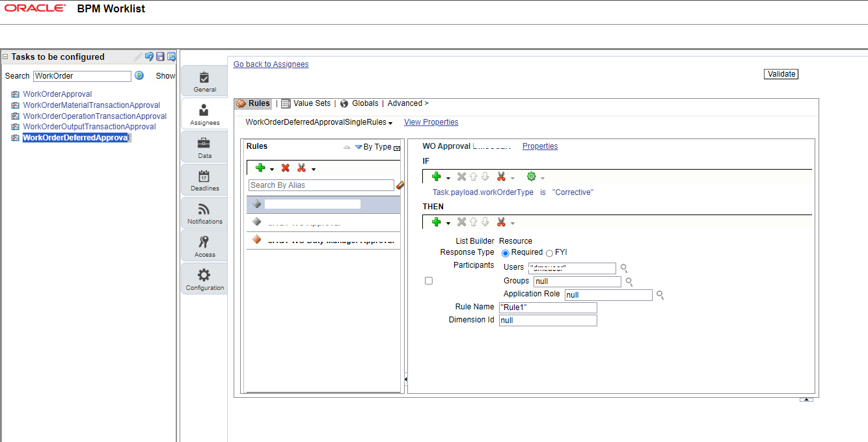The height and width of the screenshot is (442, 868).
Task: Follow the Go back to Assignees link
Action: coord(271,64)
